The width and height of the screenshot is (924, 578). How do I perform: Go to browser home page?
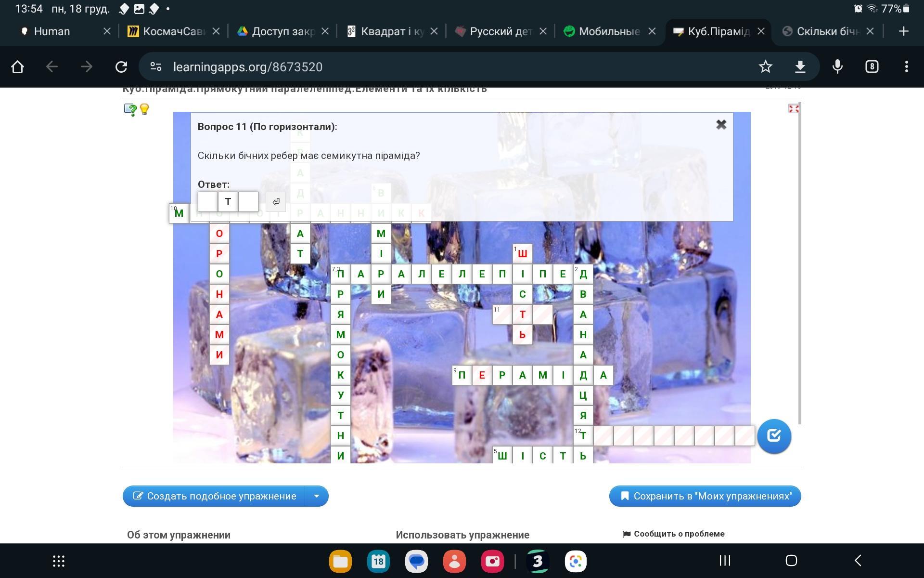pyautogui.click(x=17, y=67)
